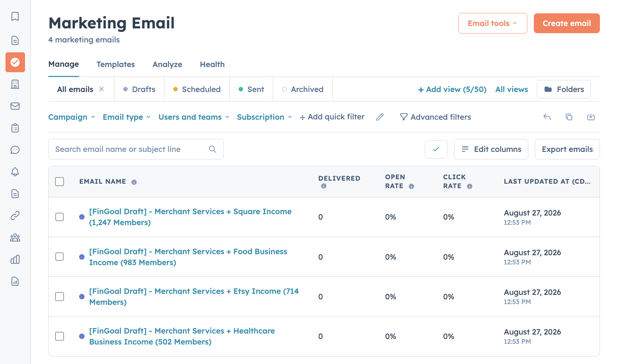Image resolution: width=617 pixels, height=364 pixels.
Task: Click the undo arrow icon
Action: 547,117
